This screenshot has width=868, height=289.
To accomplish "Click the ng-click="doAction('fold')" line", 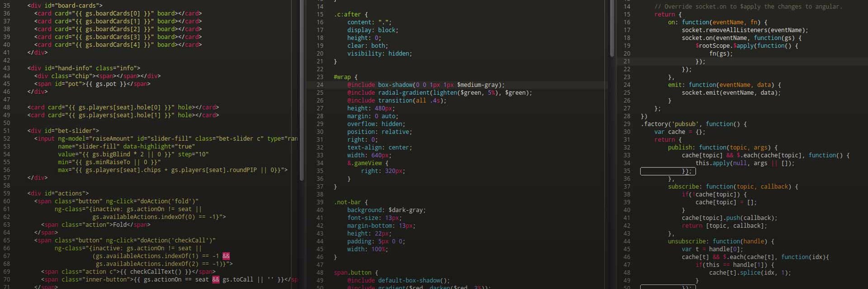I will 116,201.
